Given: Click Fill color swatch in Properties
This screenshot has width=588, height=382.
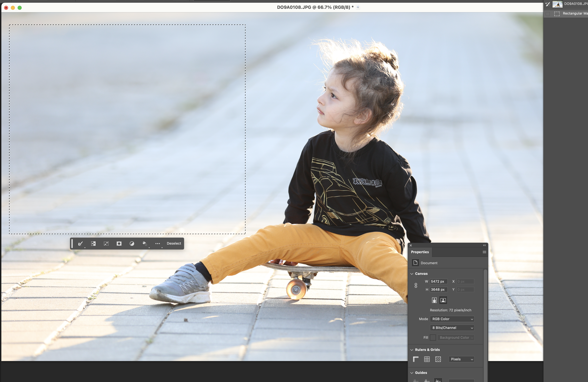Looking at the screenshot, I should click(433, 338).
